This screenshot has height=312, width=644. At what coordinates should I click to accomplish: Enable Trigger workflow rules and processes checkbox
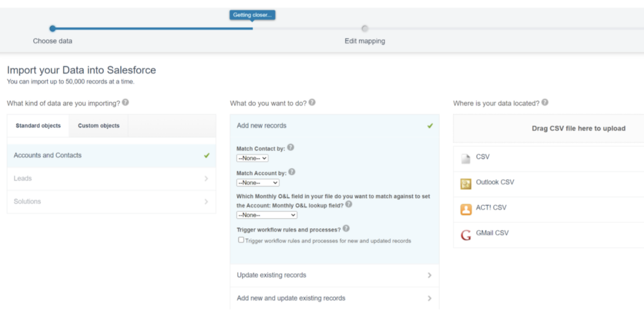pos(241,240)
